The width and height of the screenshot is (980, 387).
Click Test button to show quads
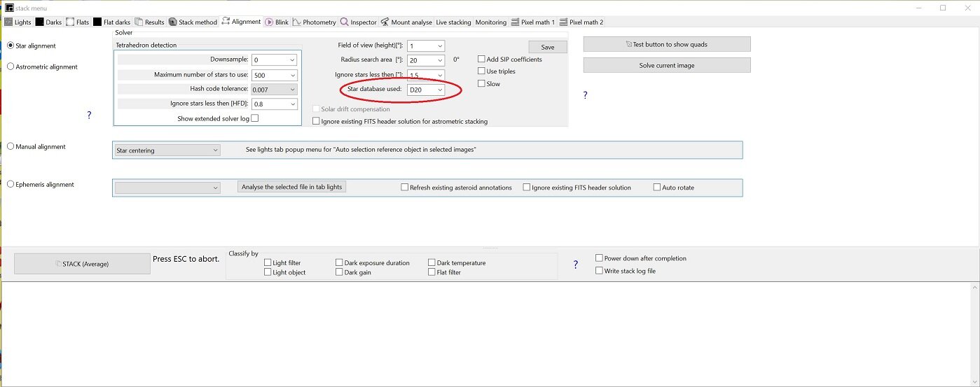[x=667, y=44]
